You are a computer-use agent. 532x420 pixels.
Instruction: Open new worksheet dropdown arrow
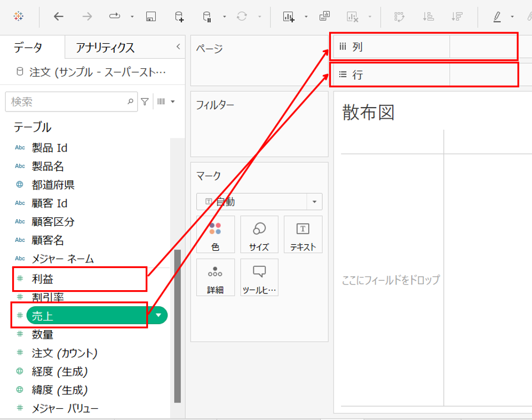click(306, 16)
